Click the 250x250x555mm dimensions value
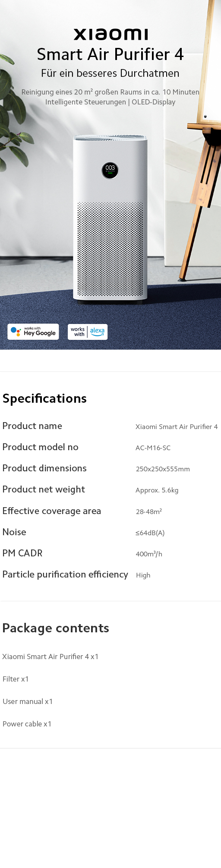The width and height of the screenshot is (221, 868). coord(163,469)
